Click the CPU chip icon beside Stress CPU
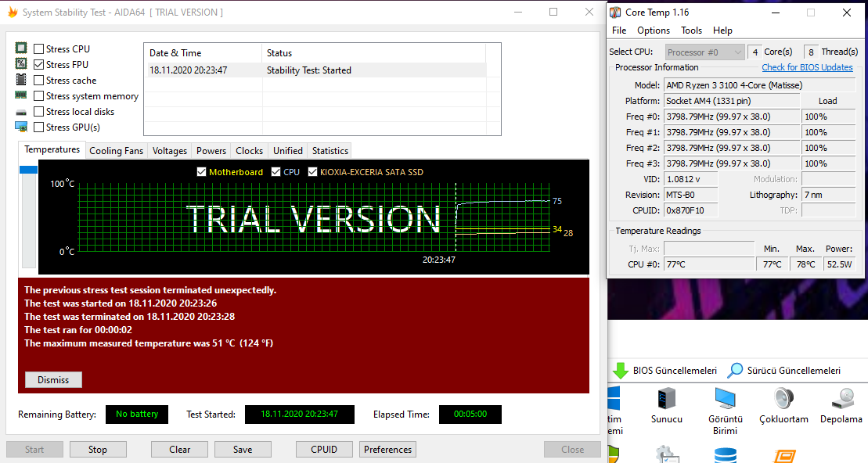 point(21,48)
